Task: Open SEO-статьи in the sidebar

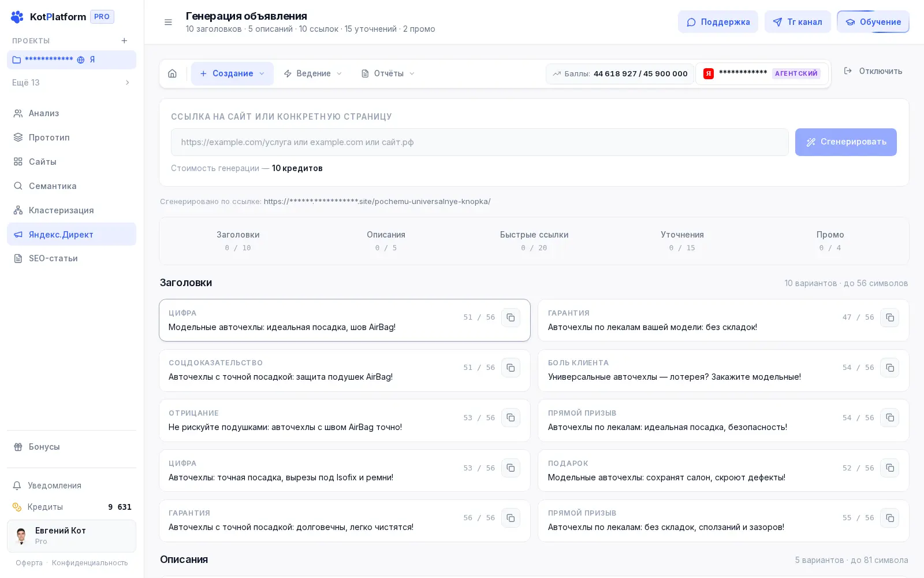Action: [x=72, y=258]
